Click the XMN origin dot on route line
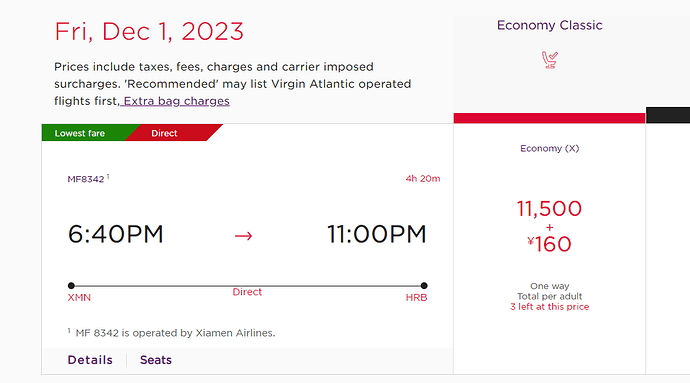Viewport: 690px width, 383px height. click(71, 286)
